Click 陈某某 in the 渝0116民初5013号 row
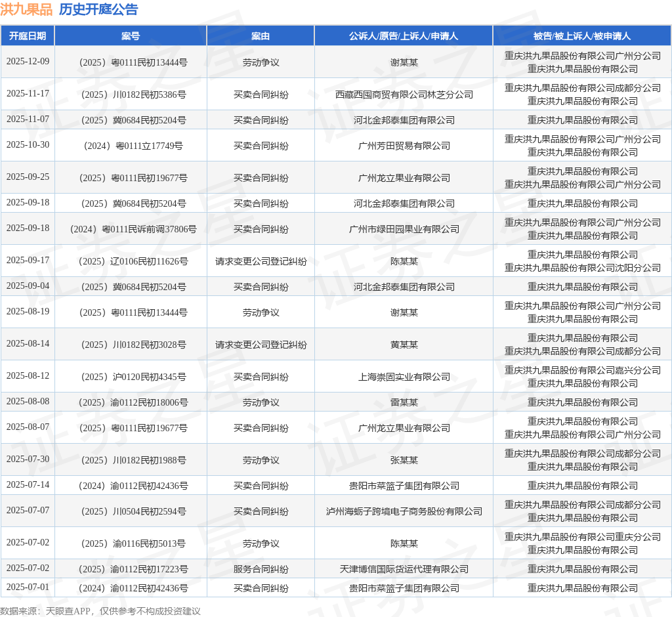Viewport: 672px width, 617px height. tap(404, 545)
